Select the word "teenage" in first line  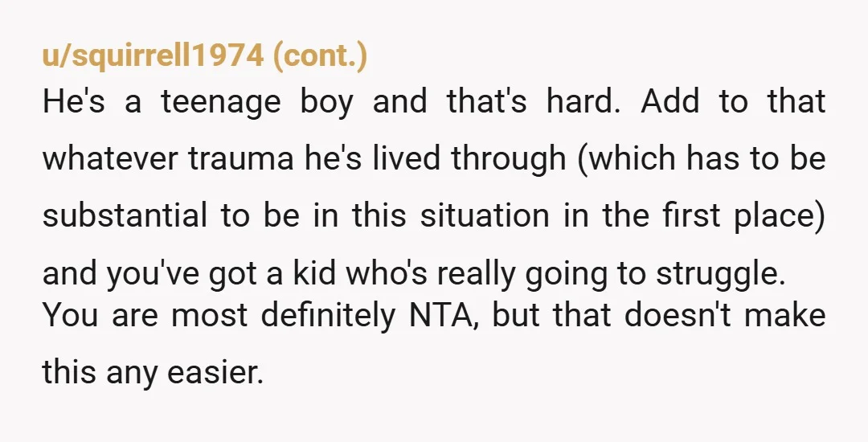(221, 103)
